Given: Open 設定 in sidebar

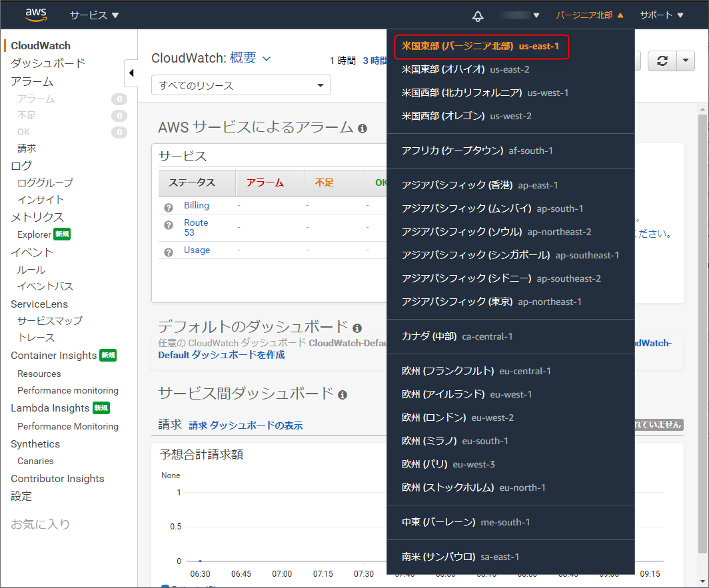Looking at the screenshot, I should [21, 496].
